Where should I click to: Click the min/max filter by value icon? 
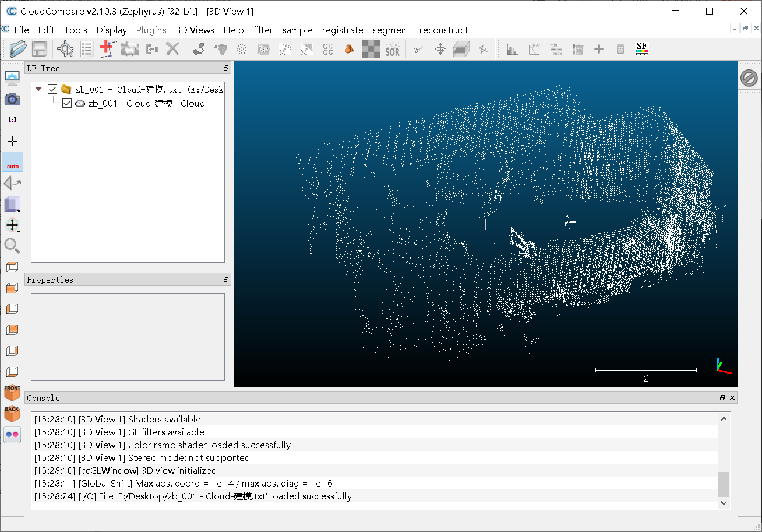(556, 50)
